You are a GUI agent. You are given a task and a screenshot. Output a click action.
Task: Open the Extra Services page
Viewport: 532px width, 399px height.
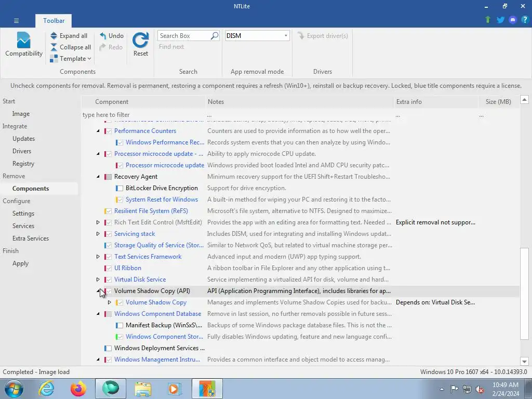(x=31, y=238)
